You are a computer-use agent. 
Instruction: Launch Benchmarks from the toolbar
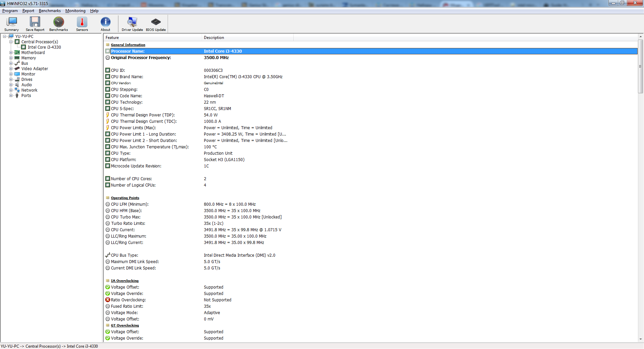[x=58, y=24]
